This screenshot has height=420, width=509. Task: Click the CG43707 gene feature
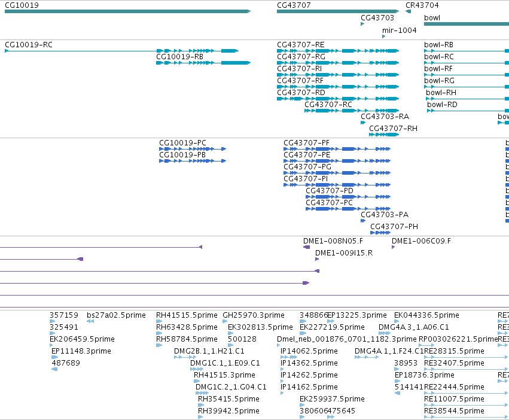338,11
